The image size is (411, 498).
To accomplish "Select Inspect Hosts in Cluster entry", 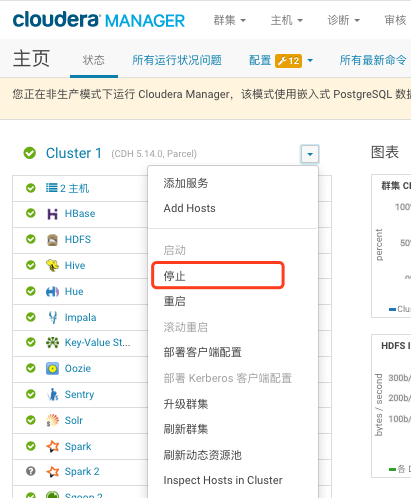I will coord(223,480).
